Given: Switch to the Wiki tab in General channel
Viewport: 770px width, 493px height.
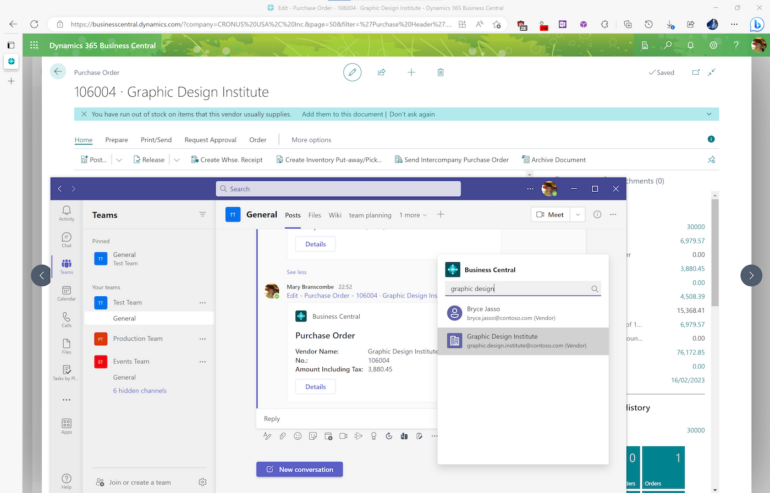Looking at the screenshot, I should pyautogui.click(x=335, y=214).
